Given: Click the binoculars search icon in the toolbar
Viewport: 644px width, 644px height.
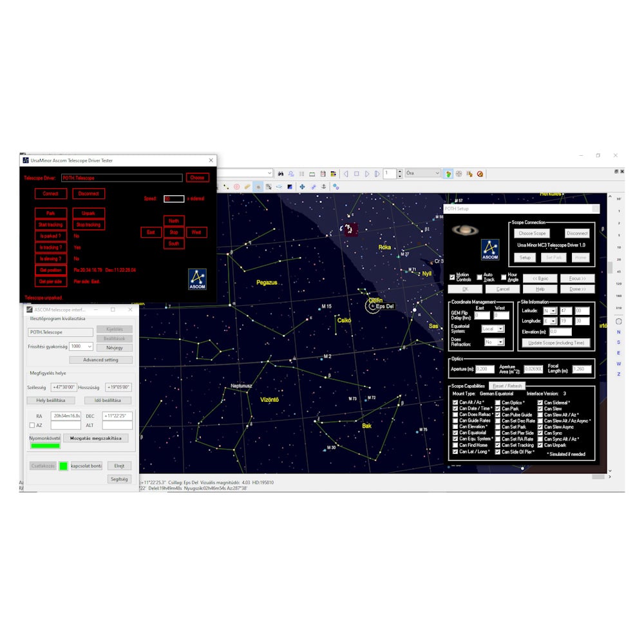Looking at the screenshot, I should pyautogui.click(x=281, y=174).
